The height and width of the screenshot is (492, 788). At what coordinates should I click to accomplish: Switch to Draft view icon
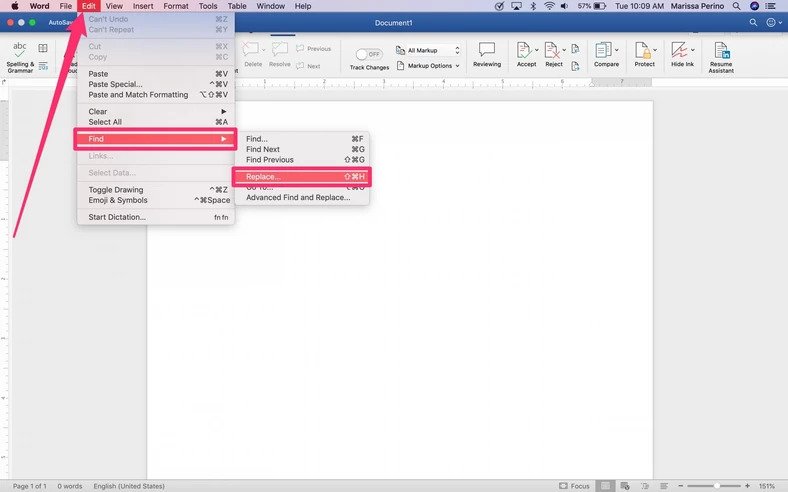point(664,486)
